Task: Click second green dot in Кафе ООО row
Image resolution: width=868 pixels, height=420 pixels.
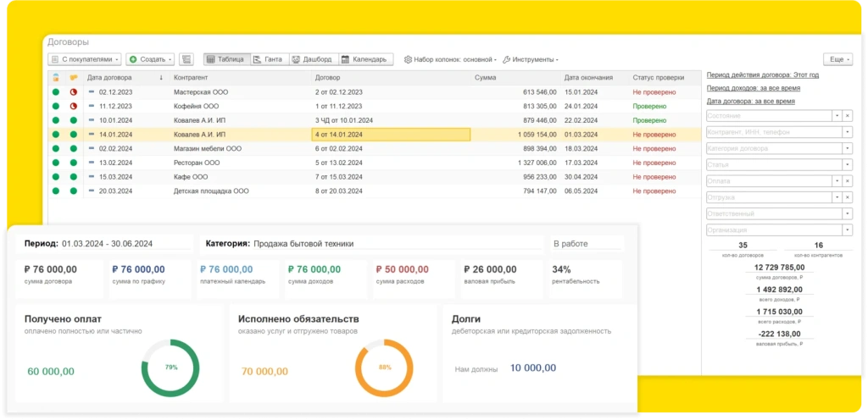Action: [73, 177]
